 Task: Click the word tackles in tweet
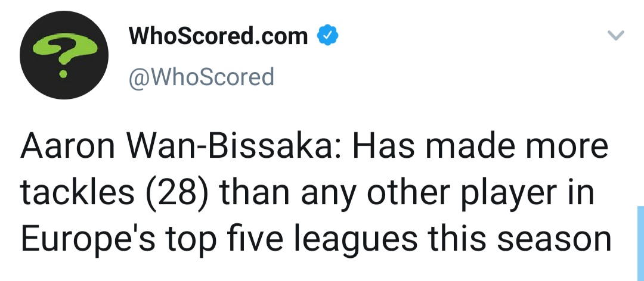point(78,192)
